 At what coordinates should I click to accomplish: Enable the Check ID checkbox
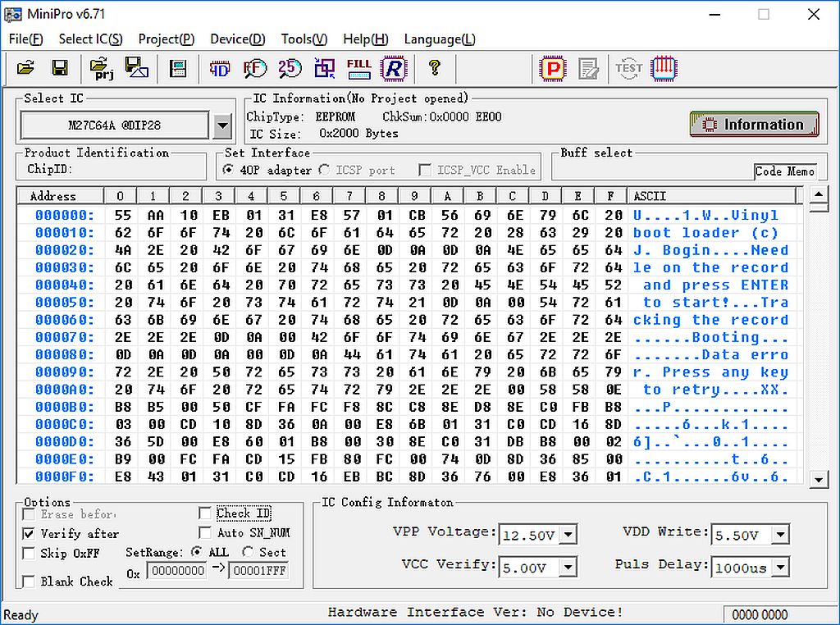(x=205, y=513)
